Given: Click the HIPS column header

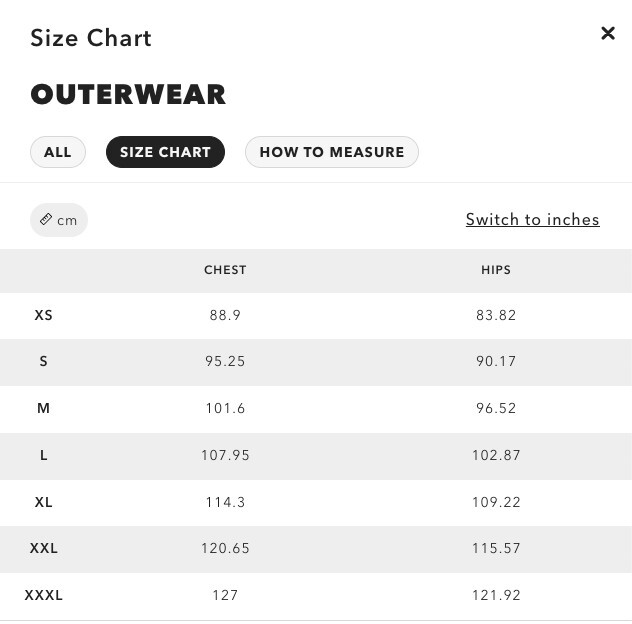Looking at the screenshot, I should point(496,270).
